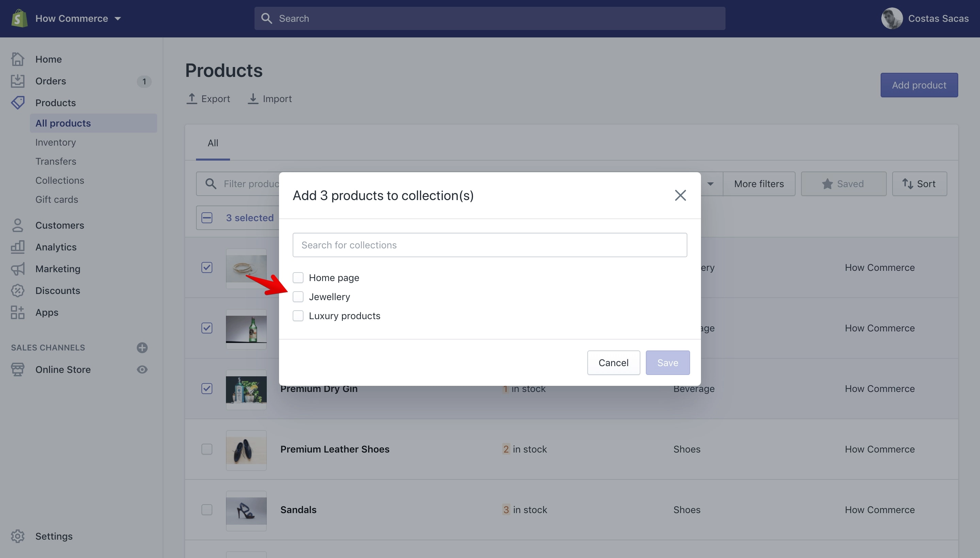Open the Orders badge showing 1
980x558 pixels.
(144, 81)
